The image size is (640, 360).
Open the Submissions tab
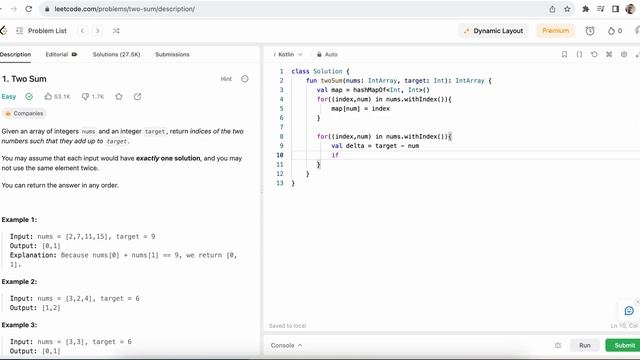(172, 54)
